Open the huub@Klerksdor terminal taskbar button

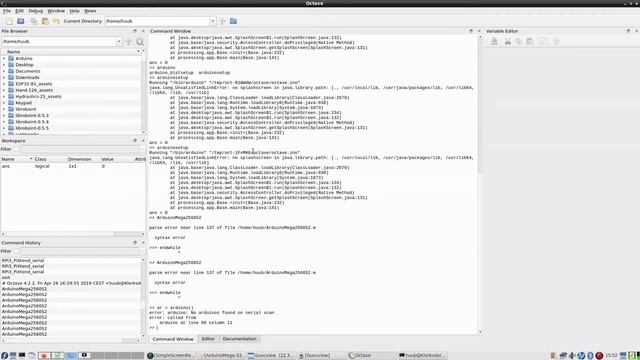coord(422,356)
